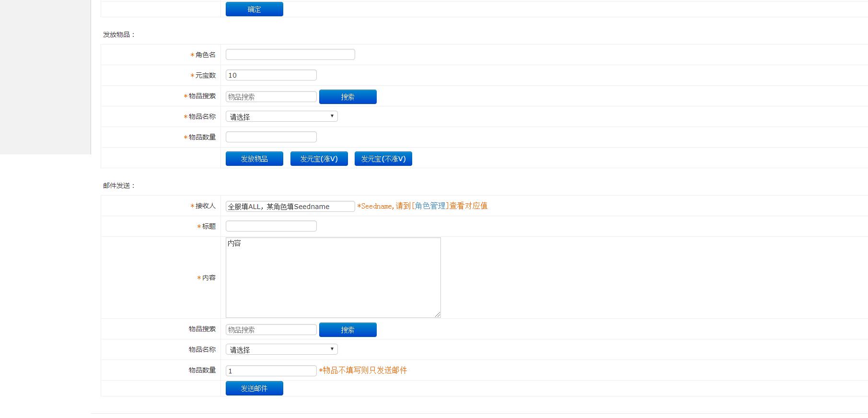Open 物品名称 dropdown in the 发放物品 section
Image resolution: width=868 pixels, height=418 pixels.
(281, 116)
